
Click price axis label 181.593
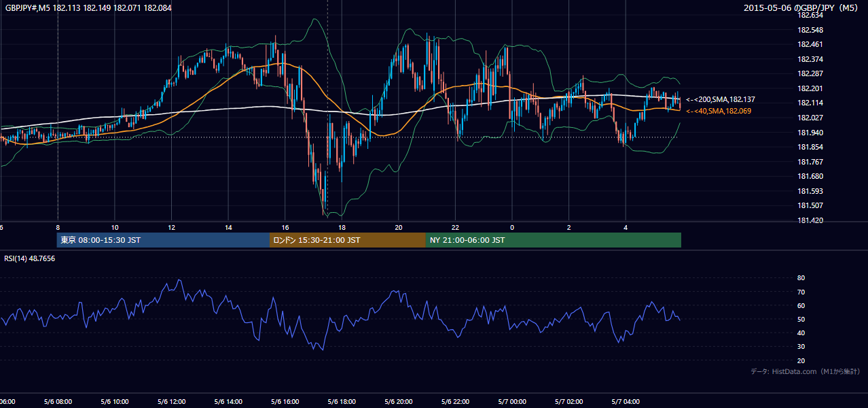(x=809, y=191)
